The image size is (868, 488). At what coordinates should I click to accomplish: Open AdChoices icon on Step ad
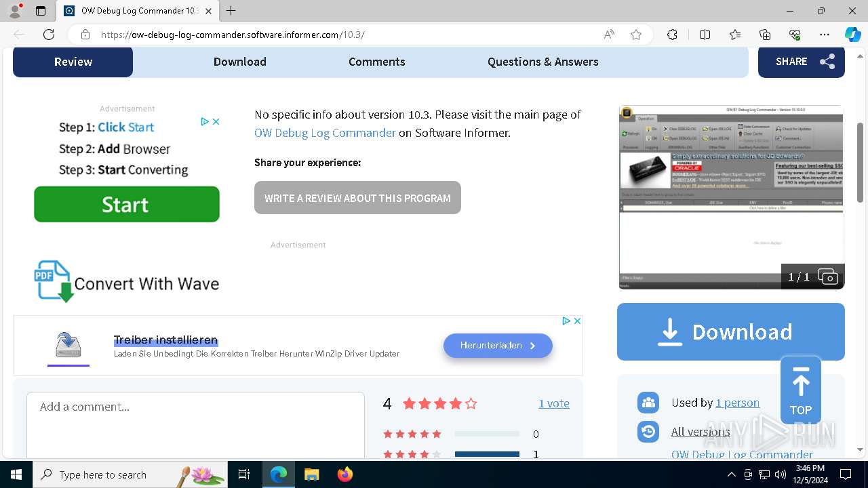[204, 121]
